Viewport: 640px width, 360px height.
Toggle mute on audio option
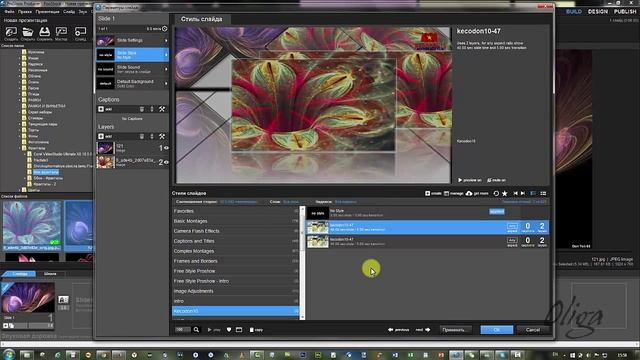[496, 180]
